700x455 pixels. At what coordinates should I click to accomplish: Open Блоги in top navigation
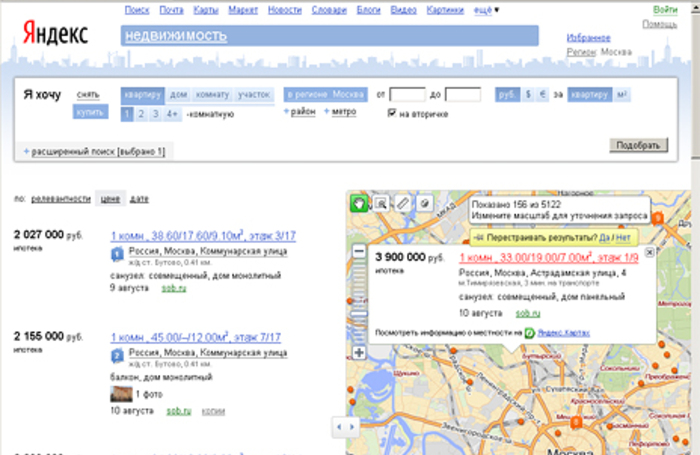click(x=369, y=10)
